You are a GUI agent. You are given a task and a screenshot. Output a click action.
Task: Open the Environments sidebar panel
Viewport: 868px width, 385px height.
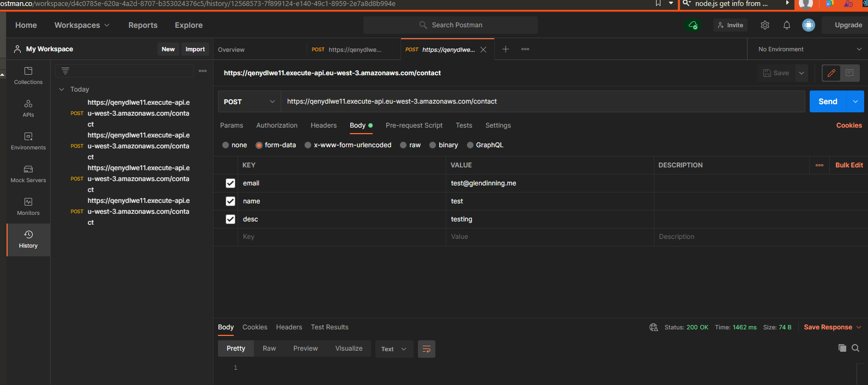coord(28,141)
